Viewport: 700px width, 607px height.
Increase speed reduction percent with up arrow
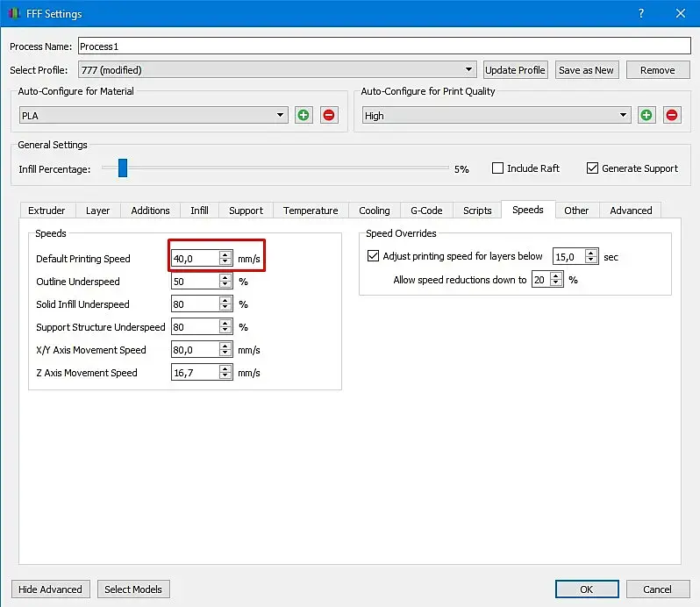tap(556, 275)
